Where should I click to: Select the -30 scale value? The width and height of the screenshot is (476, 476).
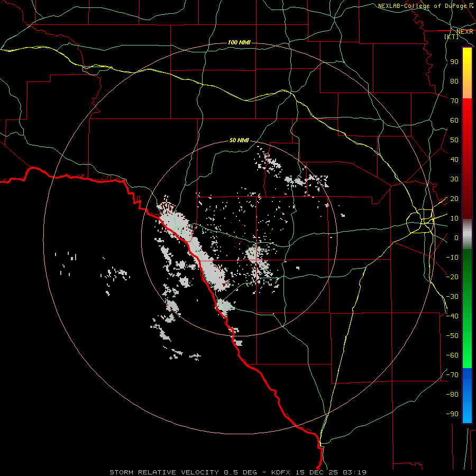click(x=452, y=297)
